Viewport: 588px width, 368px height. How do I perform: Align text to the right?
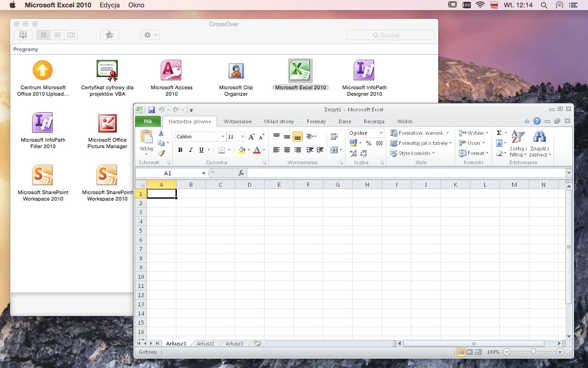(298, 150)
